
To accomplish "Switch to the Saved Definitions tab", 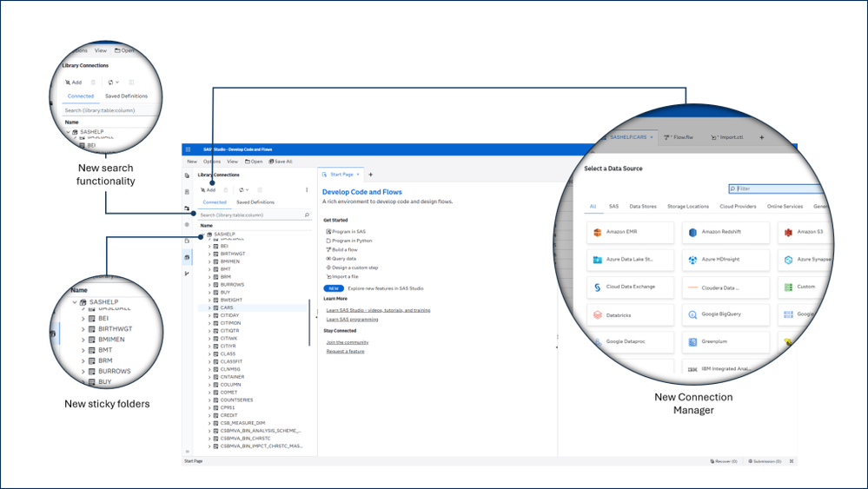I will pos(255,202).
